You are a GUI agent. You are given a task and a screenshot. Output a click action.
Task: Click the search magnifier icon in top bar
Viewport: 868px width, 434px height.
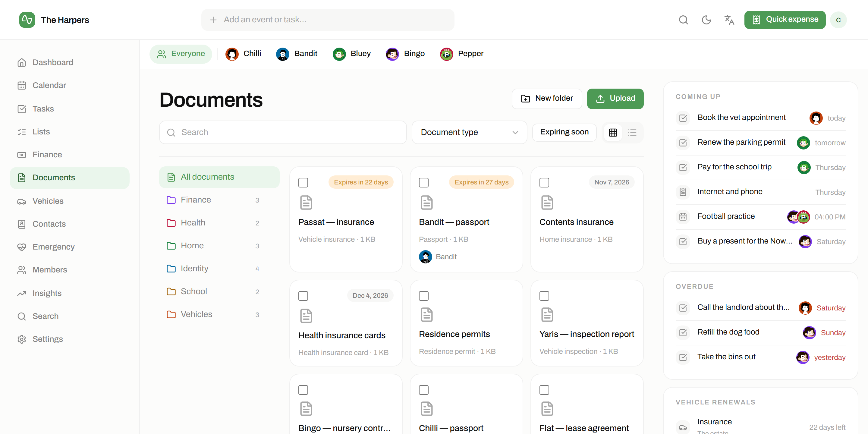[x=683, y=20]
